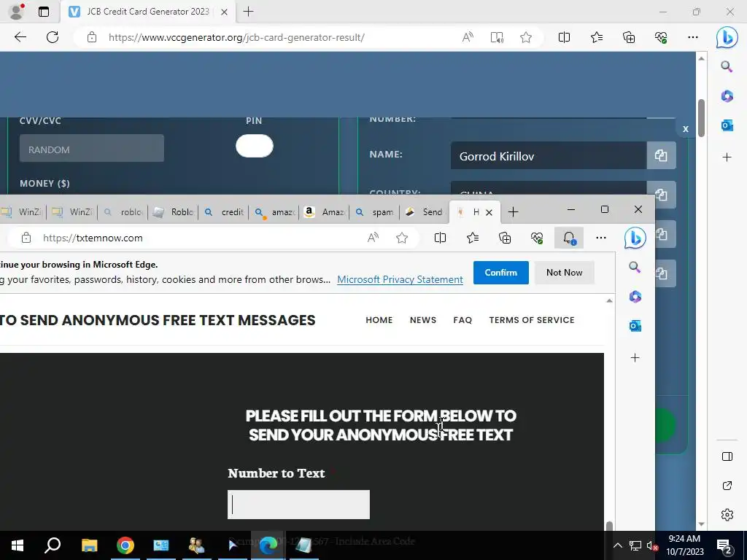Open Collections in back Edge window
The width and height of the screenshot is (747, 560).
(629, 37)
